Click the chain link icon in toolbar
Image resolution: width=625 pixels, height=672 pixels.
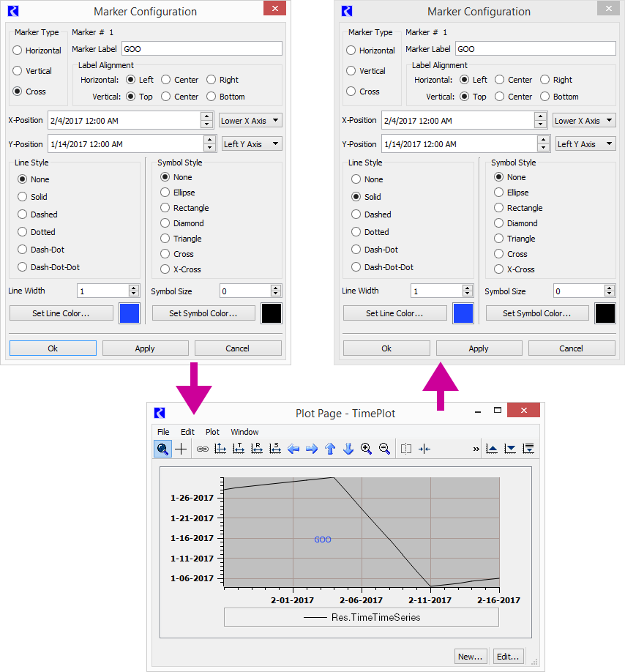pyautogui.click(x=203, y=449)
